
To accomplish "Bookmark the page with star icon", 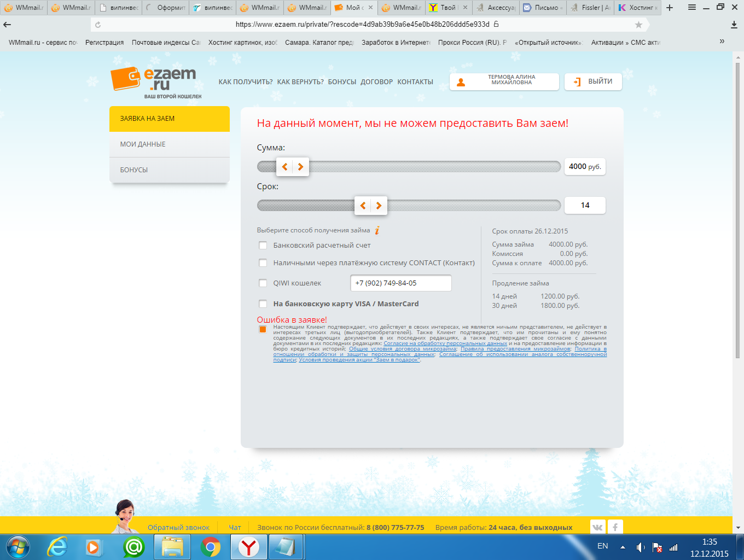I will (638, 25).
